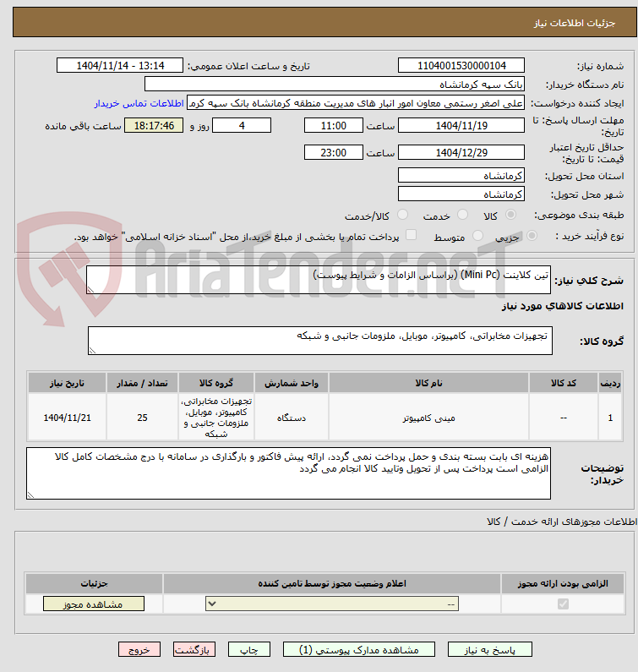638x672 pixels.
Task: Click the استان محل تحویل field
Action: coord(461,176)
